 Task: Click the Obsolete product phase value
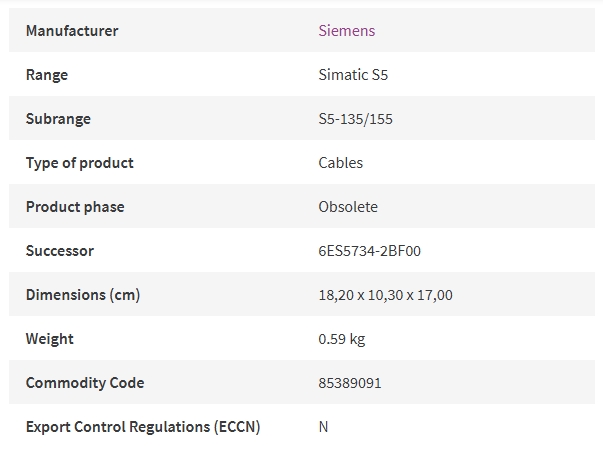pos(348,207)
